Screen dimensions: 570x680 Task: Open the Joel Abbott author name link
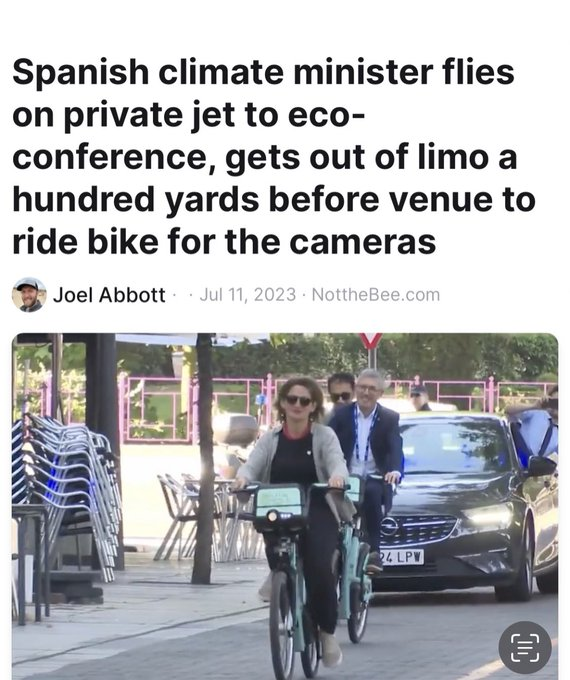click(109, 295)
